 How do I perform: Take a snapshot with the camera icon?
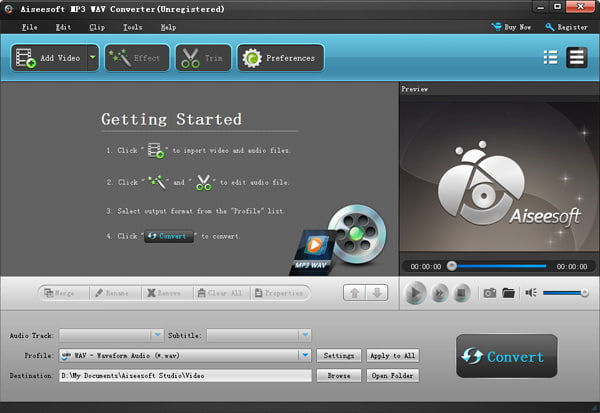click(490, 293)
